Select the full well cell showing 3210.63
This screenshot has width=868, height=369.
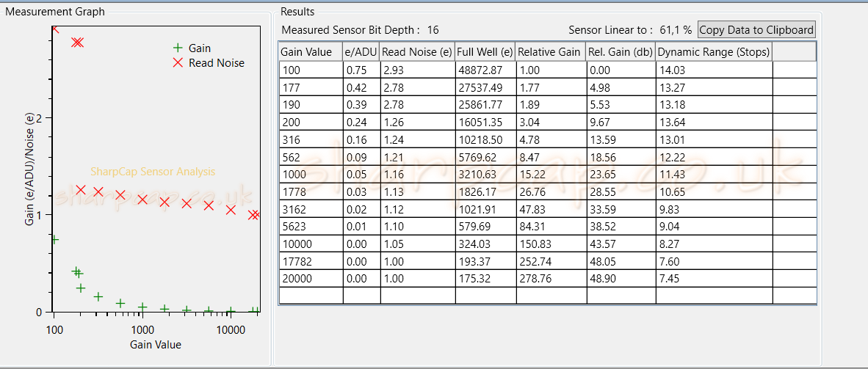point(485,175)
